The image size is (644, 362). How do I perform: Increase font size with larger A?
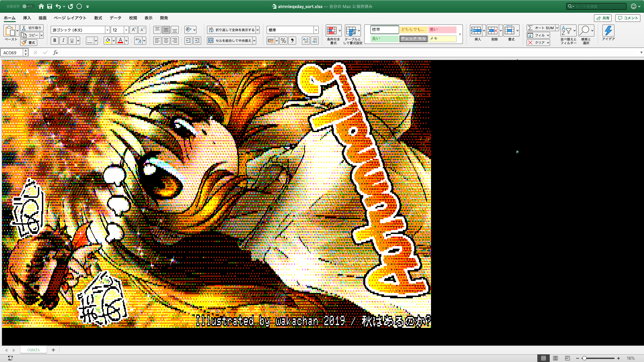(x=133, y=30)
